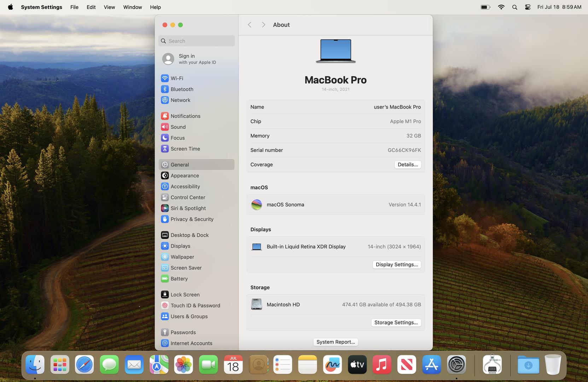
Task: Open the Edit menu
Action: (91, 7)
